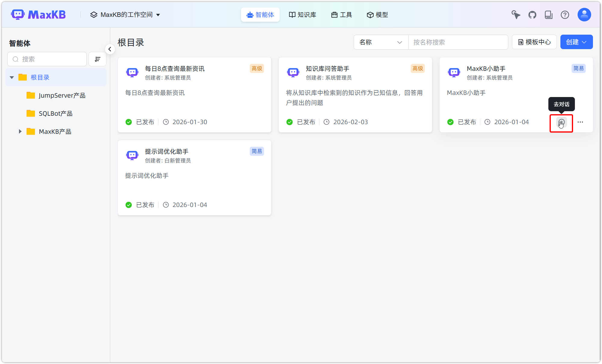
Task: Open the MaxKB的工作空间 workspace switcher
Action: [125, 14]
